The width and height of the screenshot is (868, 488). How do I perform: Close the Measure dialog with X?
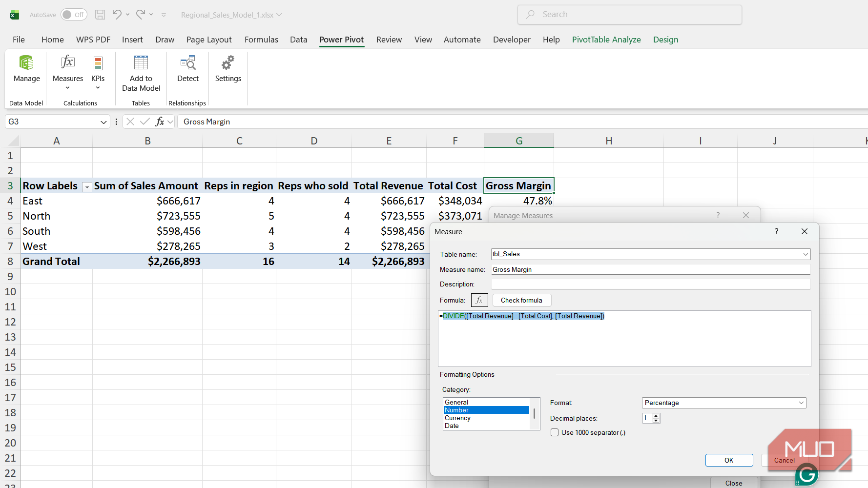[805, 231]
